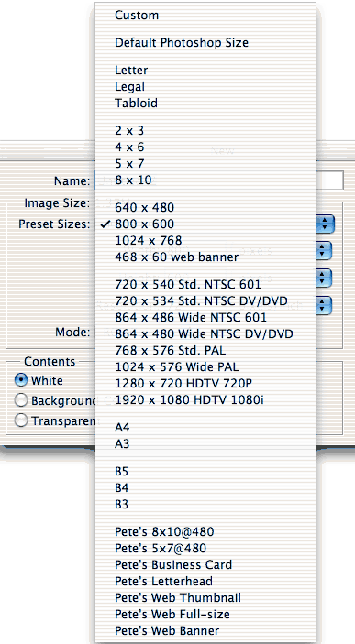Open the resolution units dropdown
The height and width of the screenshot is (644, 355).
325,305
